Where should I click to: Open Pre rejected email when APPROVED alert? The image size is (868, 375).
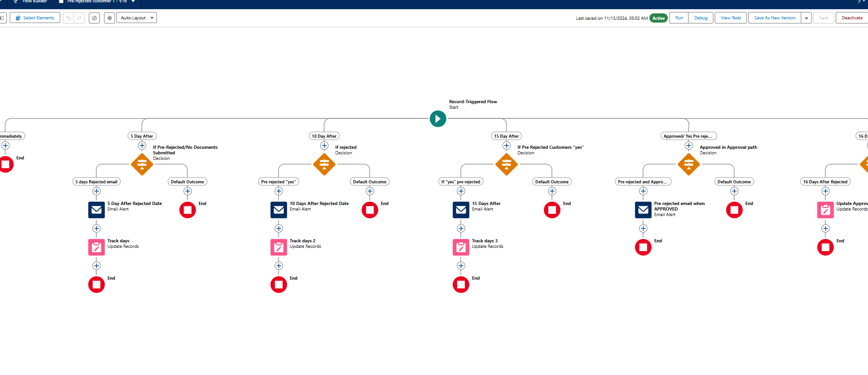(643, 210)
